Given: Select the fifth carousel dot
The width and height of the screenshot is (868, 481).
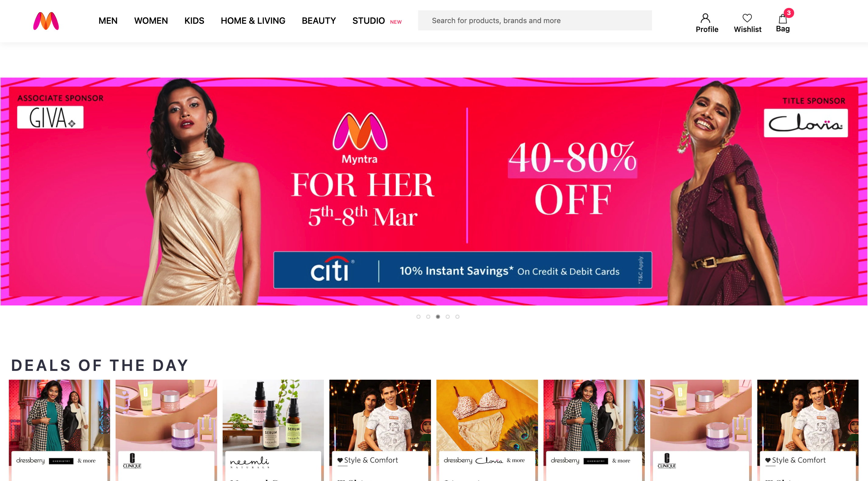Looking at the screenshot, I should pyautogui.click(x=457, y=316).
